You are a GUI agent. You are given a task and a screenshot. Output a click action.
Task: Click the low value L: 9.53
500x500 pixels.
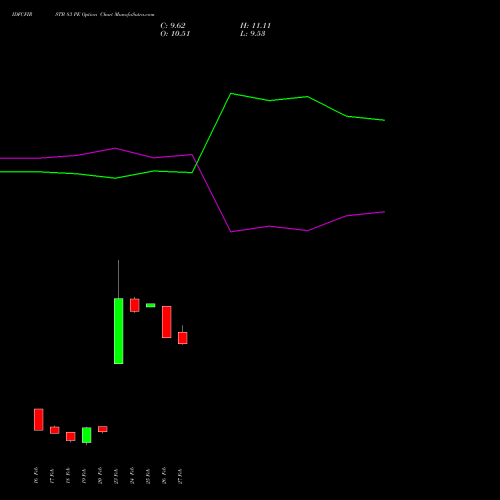tap(253, 34)
